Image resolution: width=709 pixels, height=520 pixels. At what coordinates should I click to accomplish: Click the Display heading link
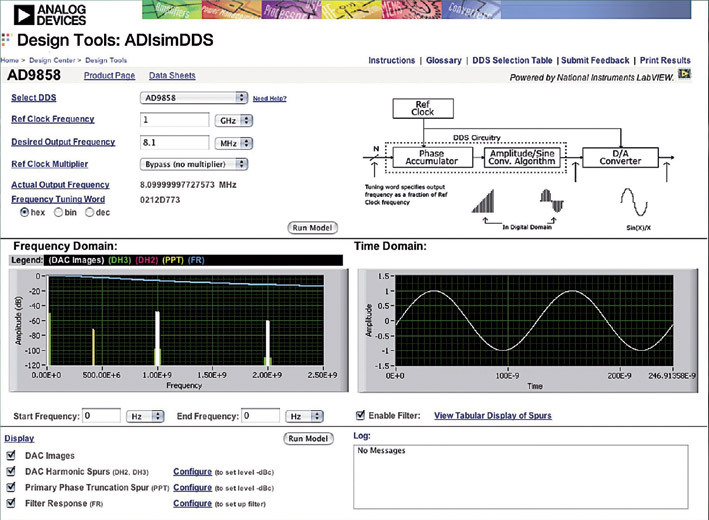tap(19, 438)
